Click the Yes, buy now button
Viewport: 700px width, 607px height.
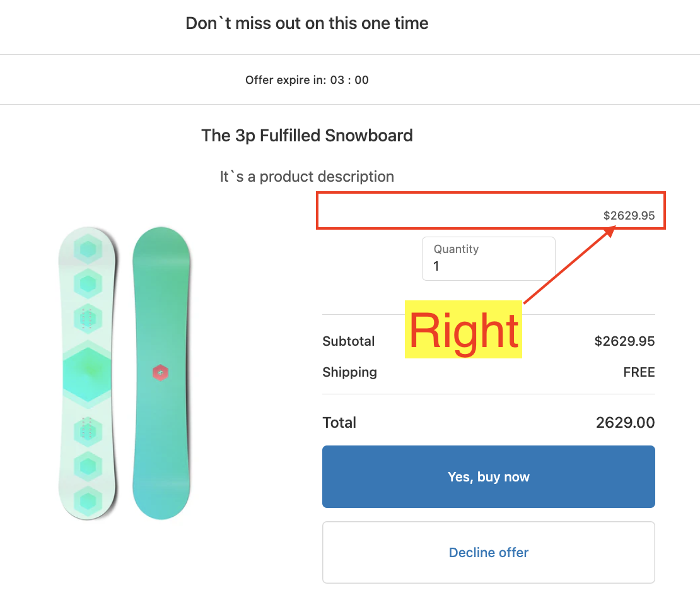click(x=488, y=477)
